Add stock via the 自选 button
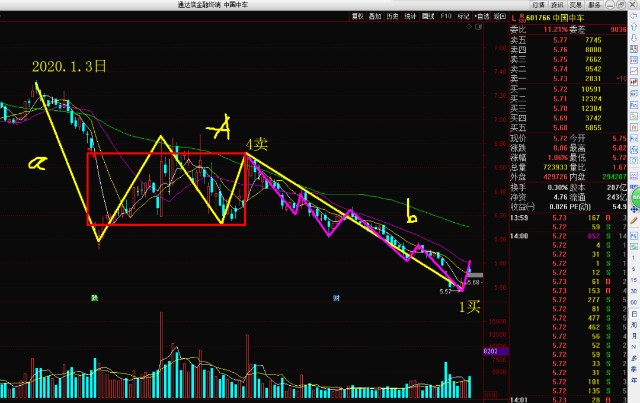Image resolution: width=640 pixels, height=403 pixels. click(482, 16)
